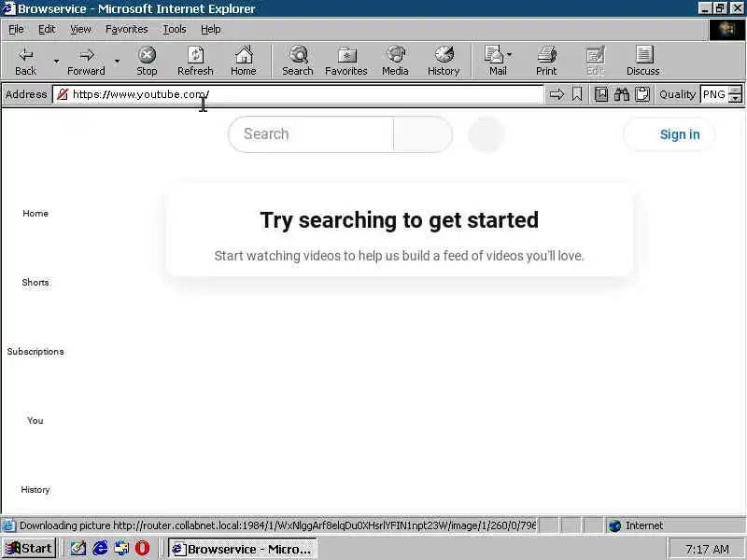Open You in YouTube sidebar
The height and width of the screenshot is (560, 747).
tap(35, 421)
